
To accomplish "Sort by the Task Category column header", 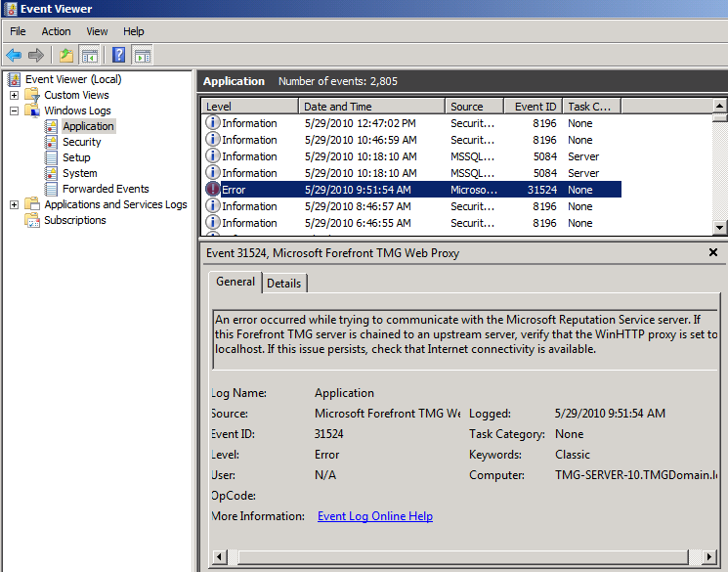I will tap(592, 107).
